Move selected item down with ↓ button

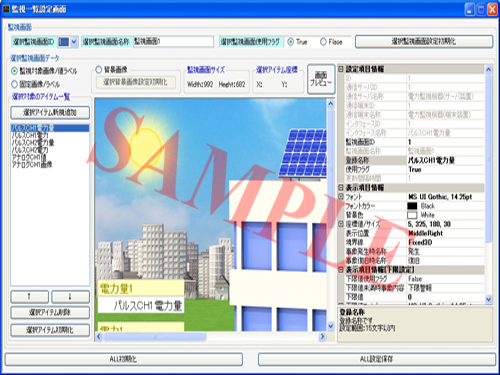[70, 297]
